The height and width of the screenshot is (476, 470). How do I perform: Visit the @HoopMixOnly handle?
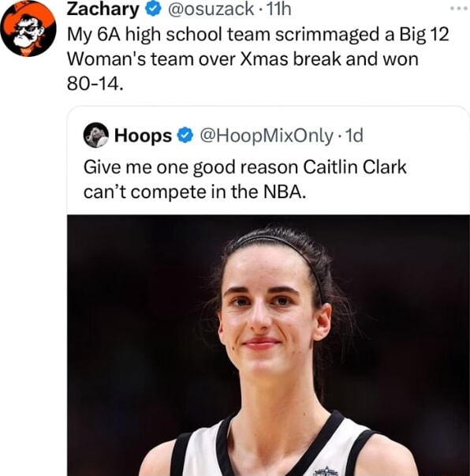point(267,136)
